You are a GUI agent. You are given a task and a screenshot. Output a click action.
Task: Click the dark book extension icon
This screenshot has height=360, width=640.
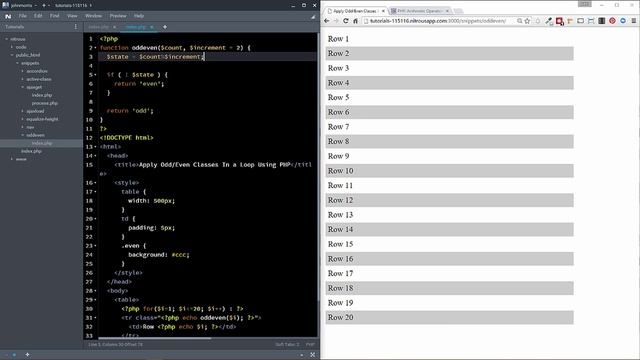pyautogui.click(x=602, y=21)
